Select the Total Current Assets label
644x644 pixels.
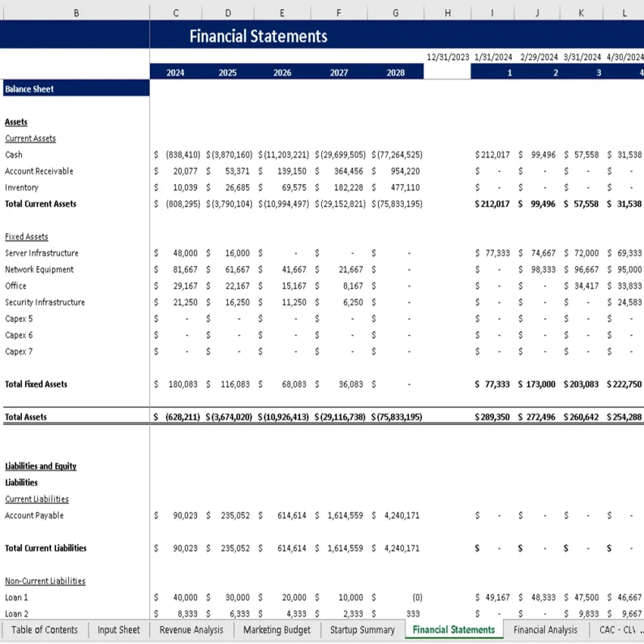(x=41, y=204)
